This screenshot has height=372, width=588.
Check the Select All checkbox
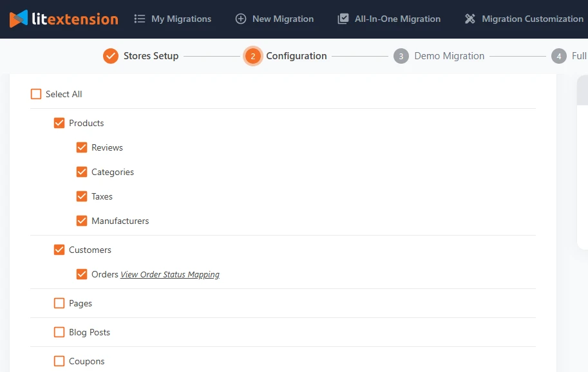pyautogui.click(x=36, y=94)
